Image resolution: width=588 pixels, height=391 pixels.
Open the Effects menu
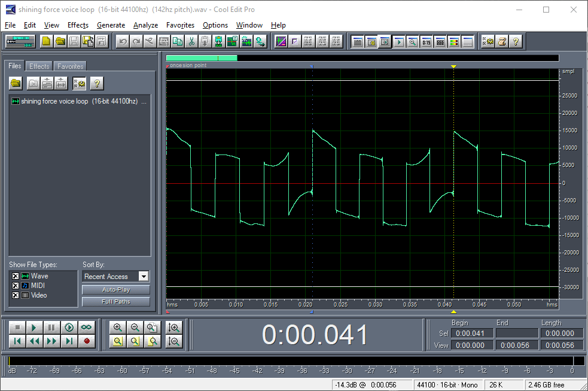click(x=78, y=25)
